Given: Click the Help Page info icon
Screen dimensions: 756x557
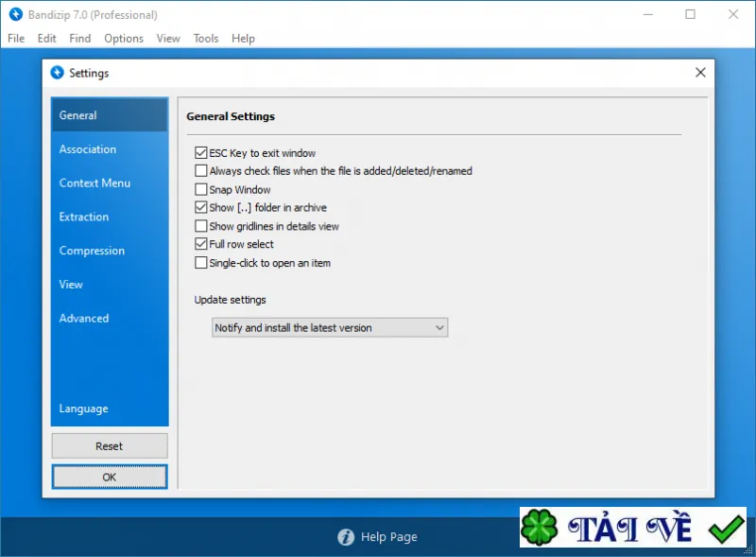Looking at the screenshot, I should point(345,537).
